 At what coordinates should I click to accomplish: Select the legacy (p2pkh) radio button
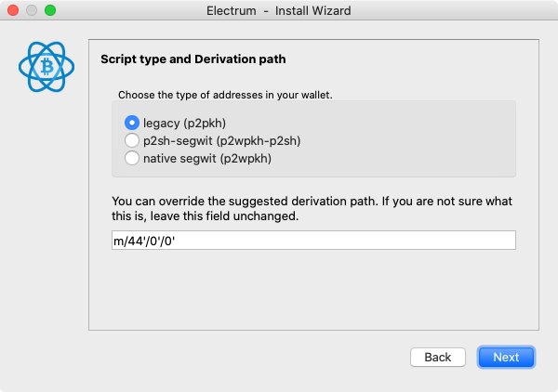132,123
